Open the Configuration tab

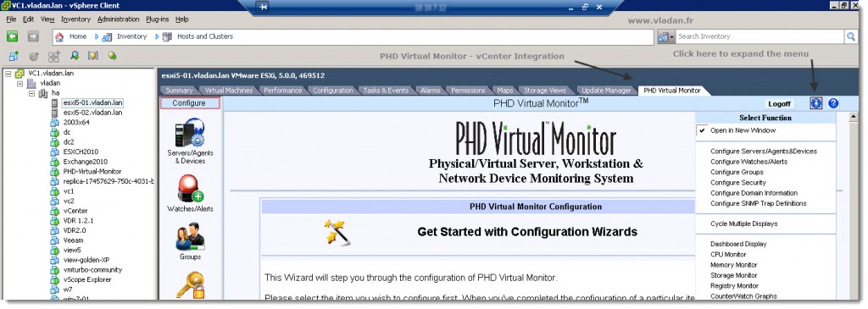click(x=332, y=91)
